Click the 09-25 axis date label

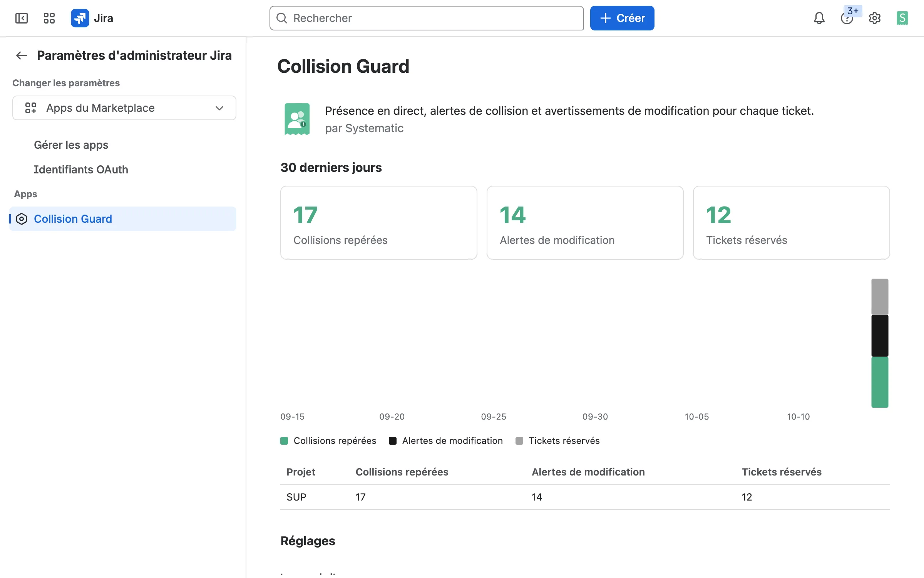point(494,417)
